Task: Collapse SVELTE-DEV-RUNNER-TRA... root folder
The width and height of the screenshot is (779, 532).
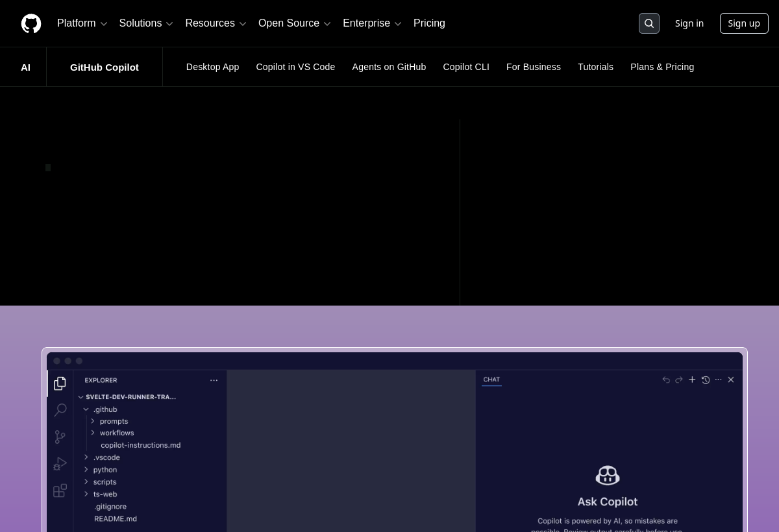Action: coord(127,396)
